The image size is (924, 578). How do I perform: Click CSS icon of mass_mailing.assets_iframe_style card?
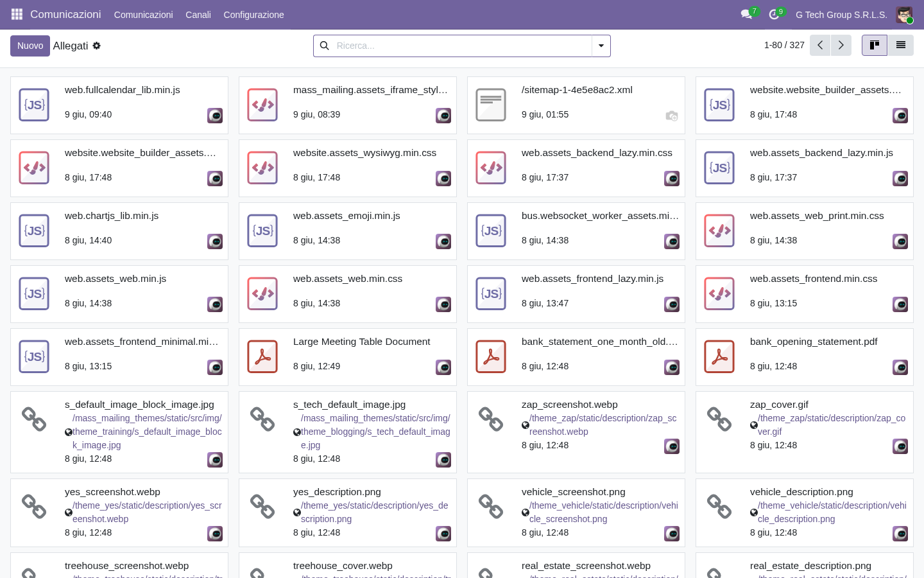point(262,105)
